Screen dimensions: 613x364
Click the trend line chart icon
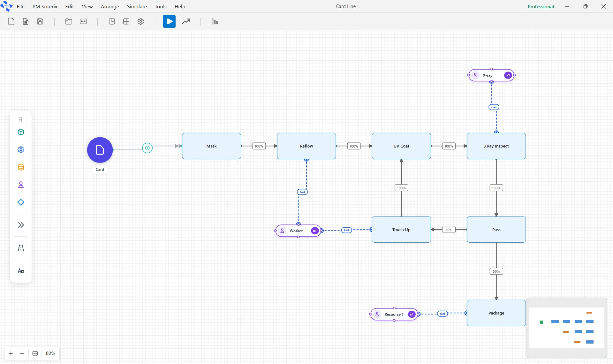coord(186,22)
